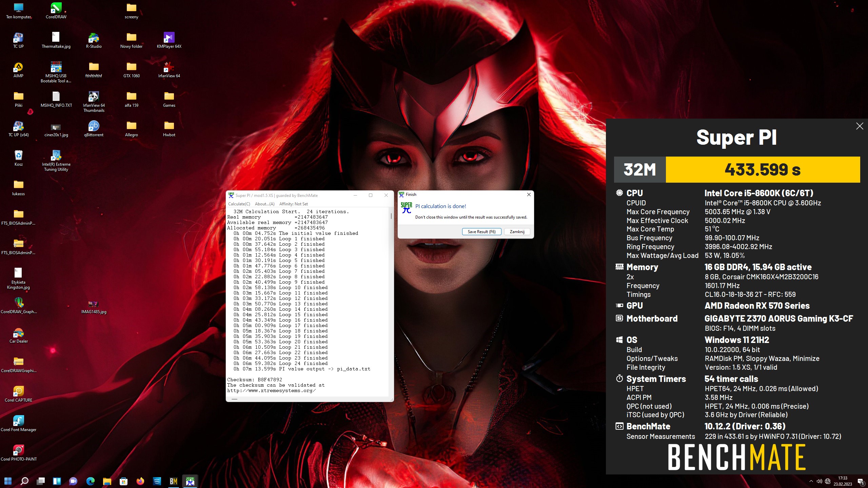Launch IrfanView 64 shortcut
Screen dimensions: 868x488
tap(169, 69)
